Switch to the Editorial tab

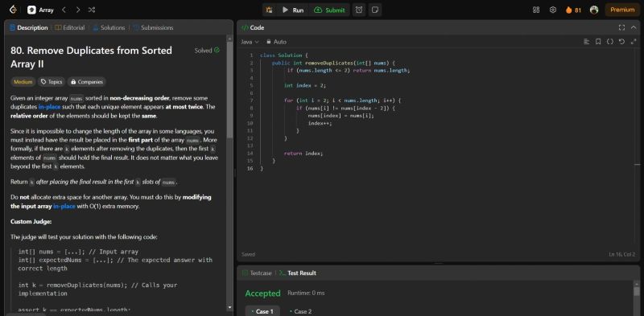pos(70,27)
